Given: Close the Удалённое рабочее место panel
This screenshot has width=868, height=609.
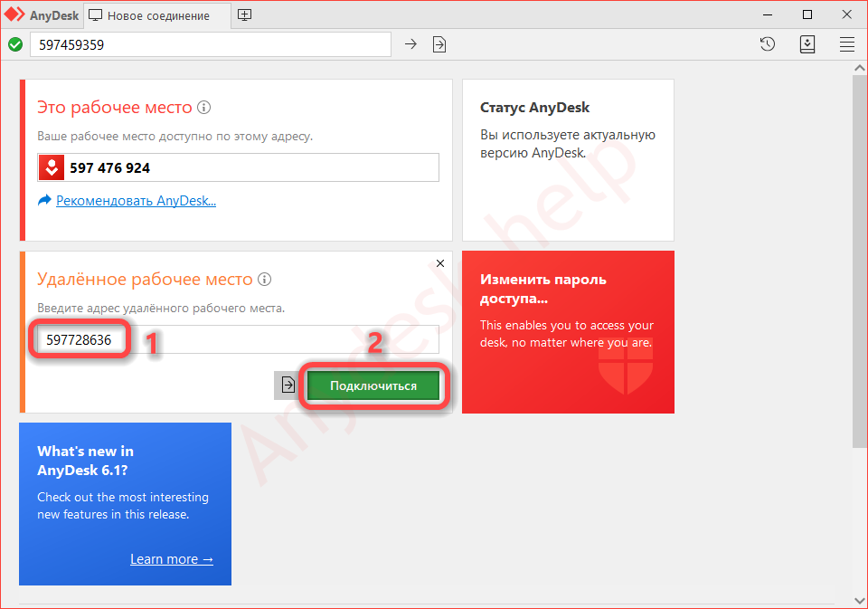Looking at the screenshot, I should (x=440, y=263).
